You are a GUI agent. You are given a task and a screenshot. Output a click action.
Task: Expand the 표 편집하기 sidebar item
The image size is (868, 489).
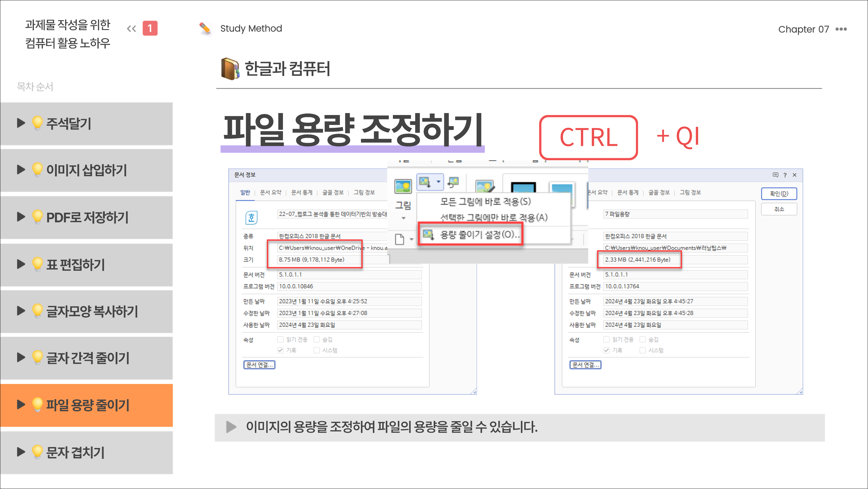[x=86, y=265]
